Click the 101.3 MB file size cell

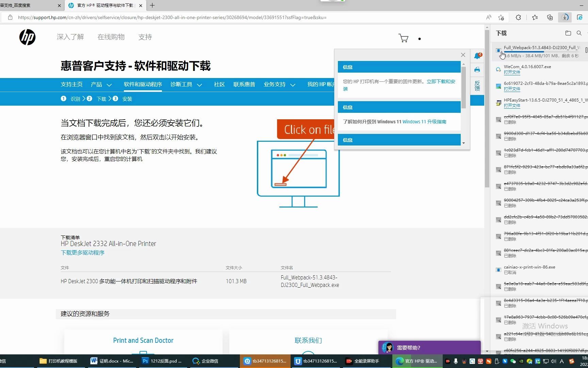click(236, 281)
